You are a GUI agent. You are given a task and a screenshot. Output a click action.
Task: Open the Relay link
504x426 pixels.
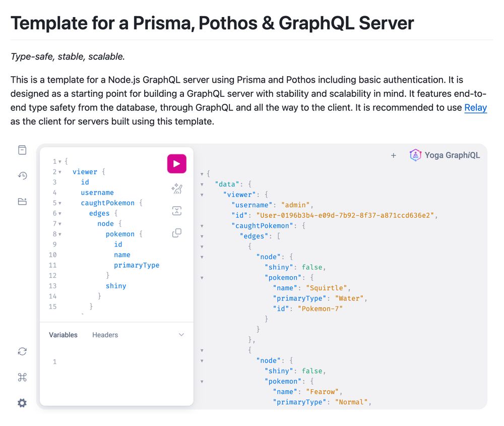point(475,107)
